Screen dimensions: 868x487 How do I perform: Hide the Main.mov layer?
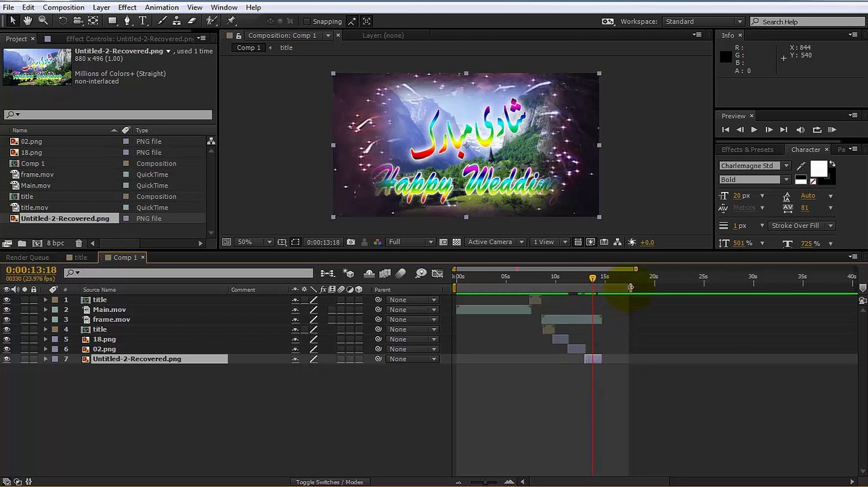tap(7, 310)
